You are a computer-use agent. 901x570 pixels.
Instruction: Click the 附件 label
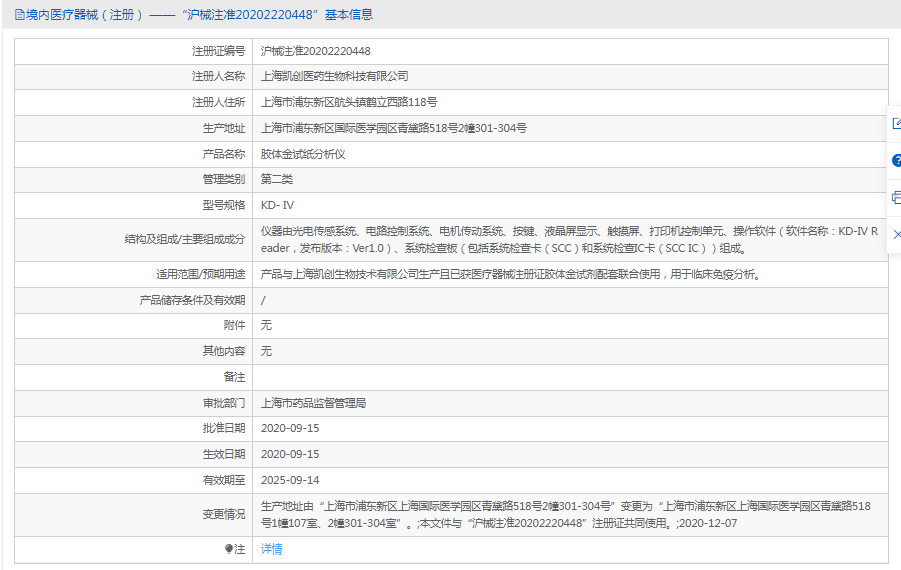[x=234, y=325]
